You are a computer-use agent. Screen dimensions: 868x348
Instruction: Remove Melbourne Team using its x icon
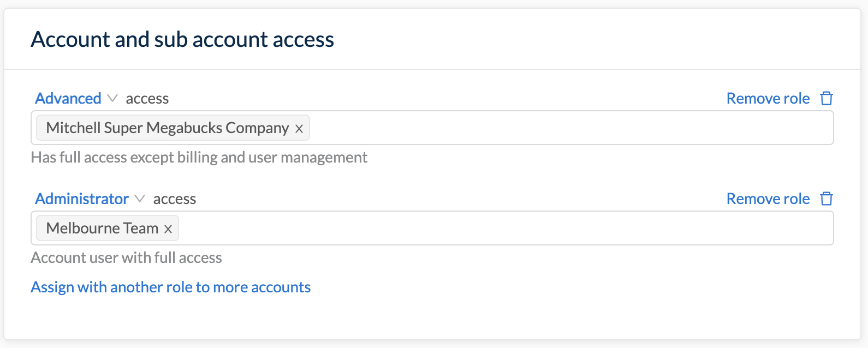[x=168, y=228]
